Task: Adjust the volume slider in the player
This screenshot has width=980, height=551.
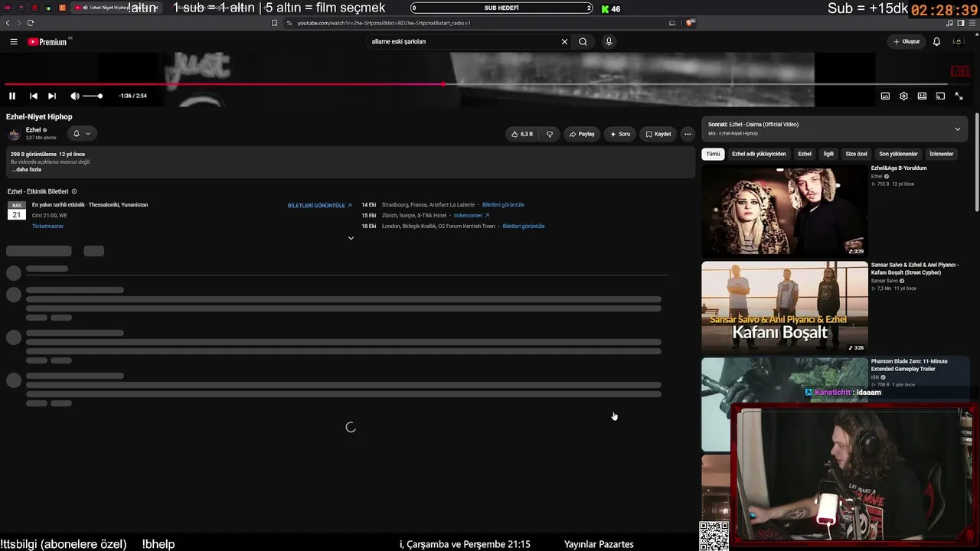Action: [93, 96]
